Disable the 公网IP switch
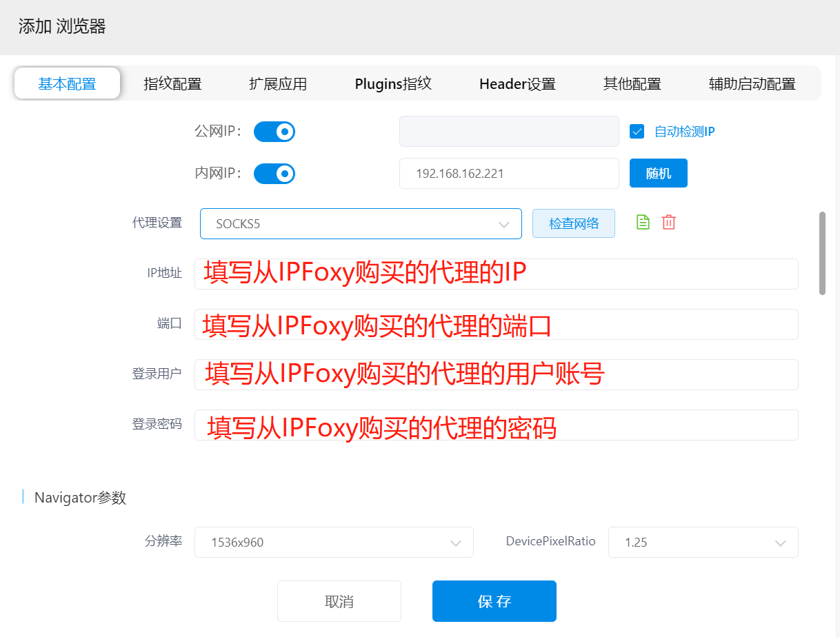This screenshot has width=840, height=637. pos(274,131)
